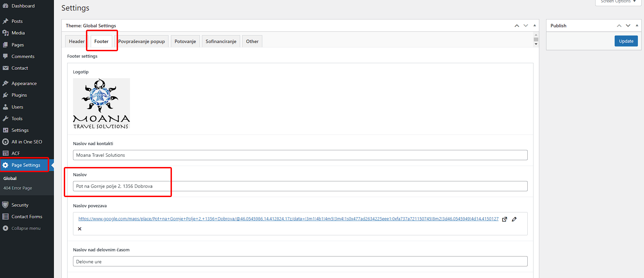The image size is (644, 278).
Task: Select the Other tab
Action: pyautogui.click(x=252, y=41)
